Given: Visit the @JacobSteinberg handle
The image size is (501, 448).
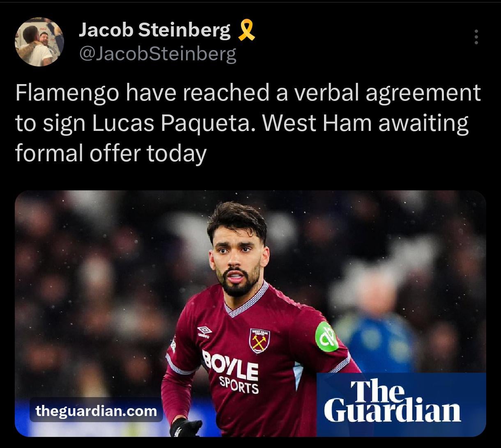Looking at the screenshot, I should click(x=158, y=54).
